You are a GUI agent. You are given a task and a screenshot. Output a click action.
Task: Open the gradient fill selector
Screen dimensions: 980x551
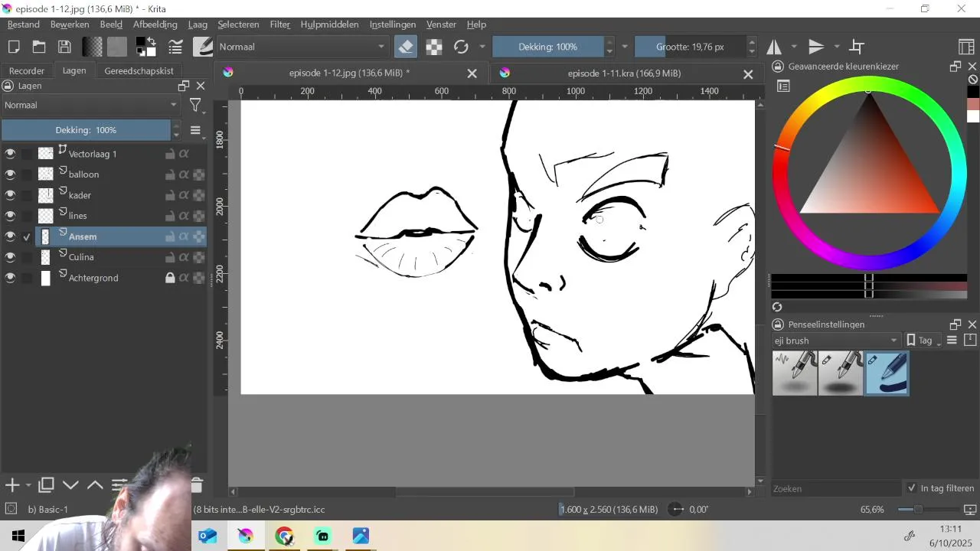(93, 47)
